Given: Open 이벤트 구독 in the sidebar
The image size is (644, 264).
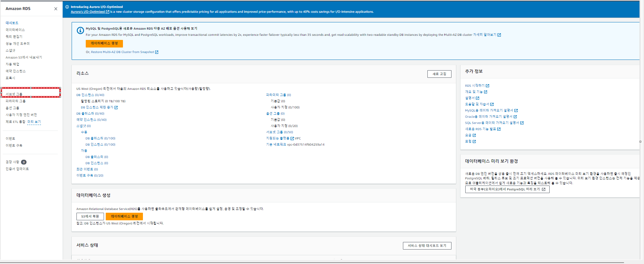Looking at the screenshot, I should [14, 145].
